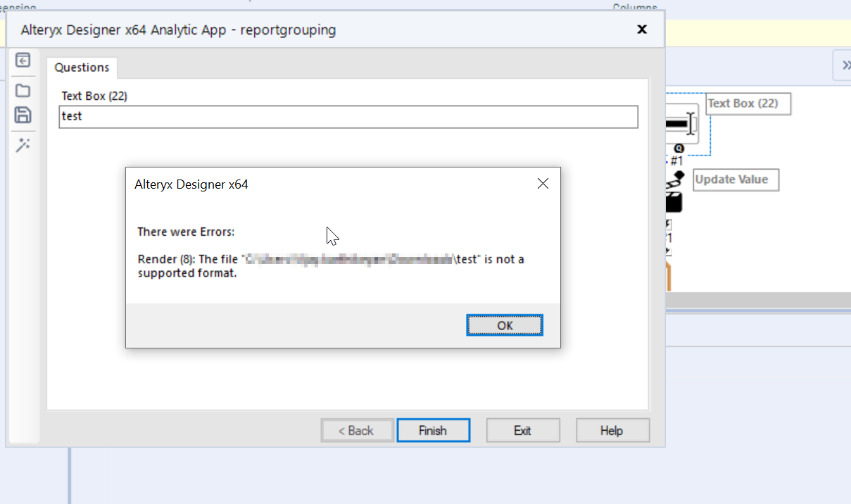Screen dimensions: 851x504
Task: Click the Back button in the wizard
Action: [357, 430]
